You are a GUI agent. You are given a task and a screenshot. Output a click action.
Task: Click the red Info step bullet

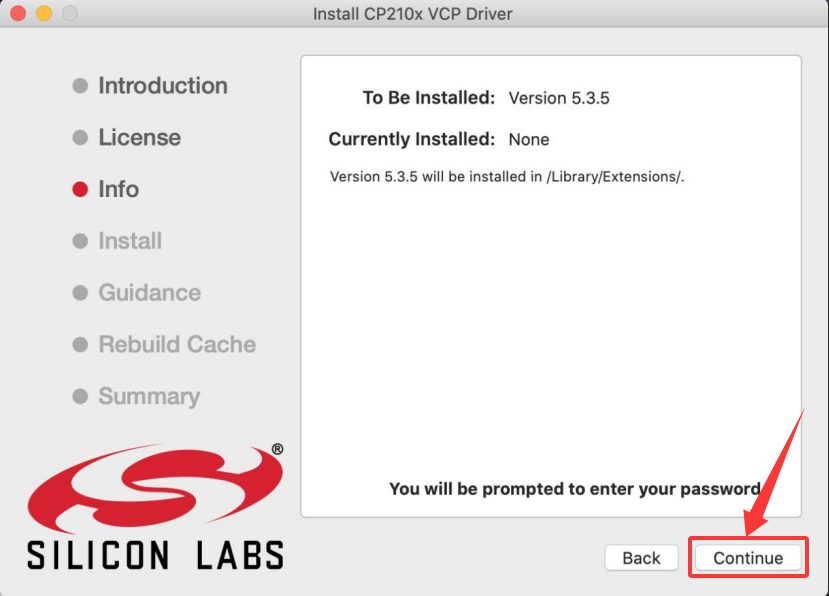click(x=80, y=189)
